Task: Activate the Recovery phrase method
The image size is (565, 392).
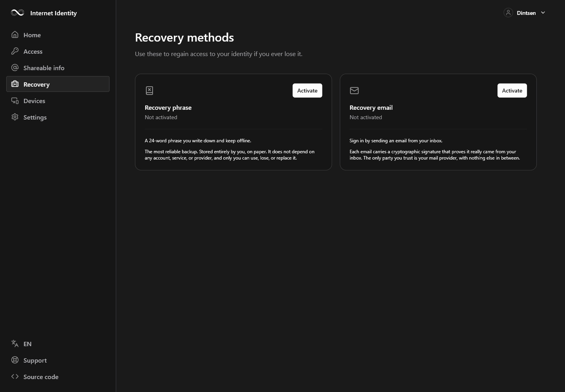Action: tap(307, 91)
